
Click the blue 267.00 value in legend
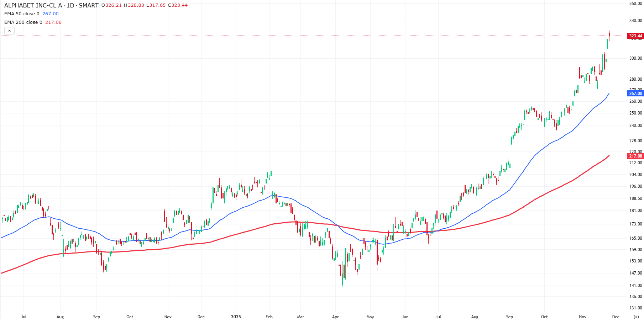[x=51, y=14]
